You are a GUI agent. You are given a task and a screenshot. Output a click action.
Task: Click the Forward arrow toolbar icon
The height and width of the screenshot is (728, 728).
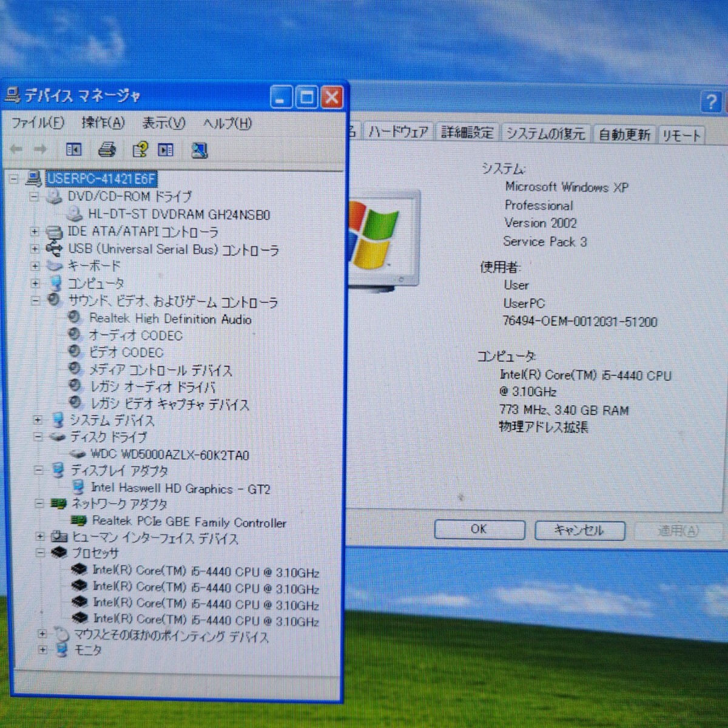[40, 149]
